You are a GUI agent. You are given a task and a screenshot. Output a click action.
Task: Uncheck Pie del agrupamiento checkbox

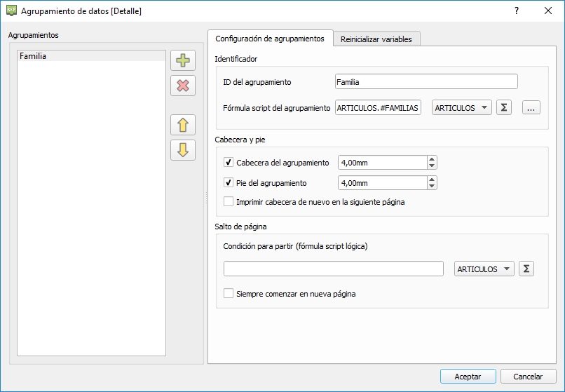(x=229, y=182)
